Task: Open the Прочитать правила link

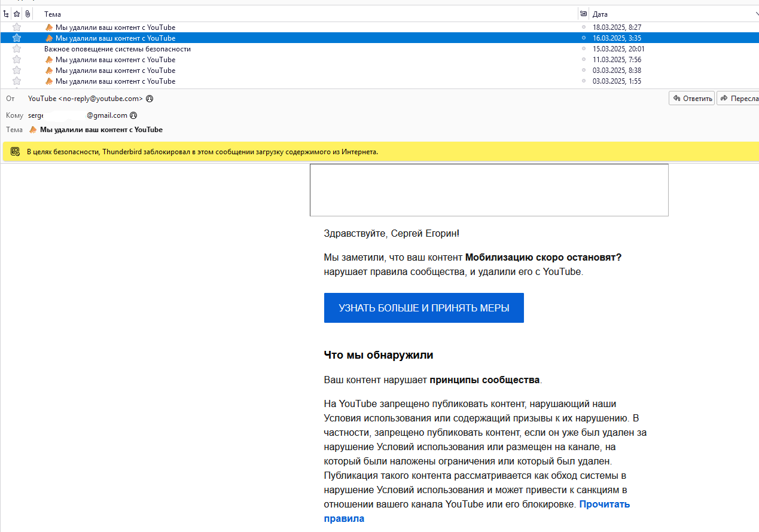Action: click(x=477, y=511)
